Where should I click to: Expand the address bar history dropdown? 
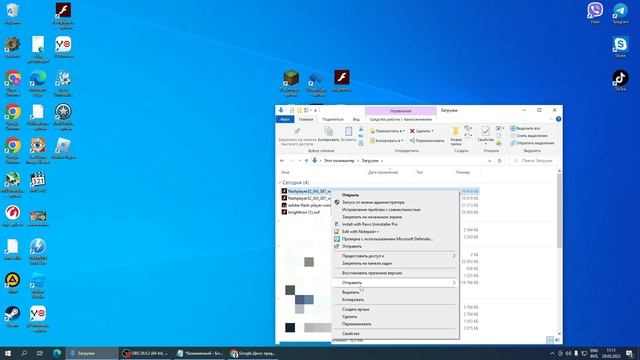coord(489,161)
